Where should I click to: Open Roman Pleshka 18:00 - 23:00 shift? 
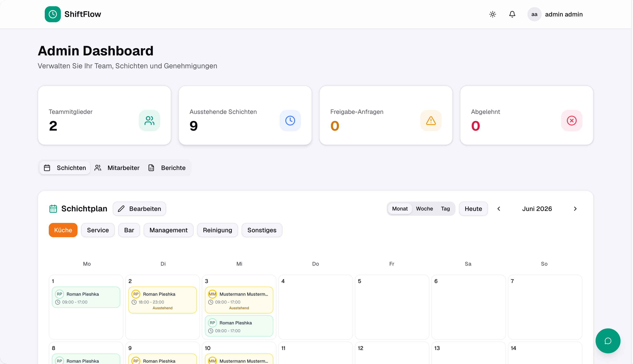(x=163, y=300)
